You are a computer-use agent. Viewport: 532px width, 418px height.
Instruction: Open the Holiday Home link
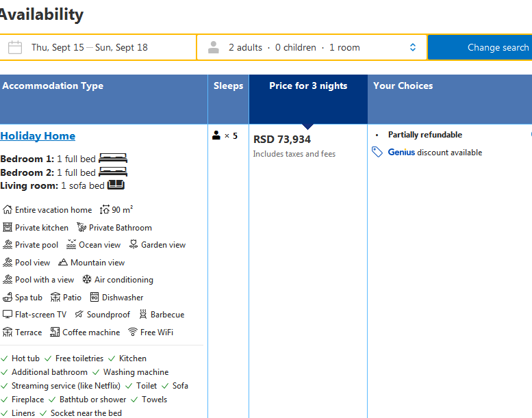[38, 136]
